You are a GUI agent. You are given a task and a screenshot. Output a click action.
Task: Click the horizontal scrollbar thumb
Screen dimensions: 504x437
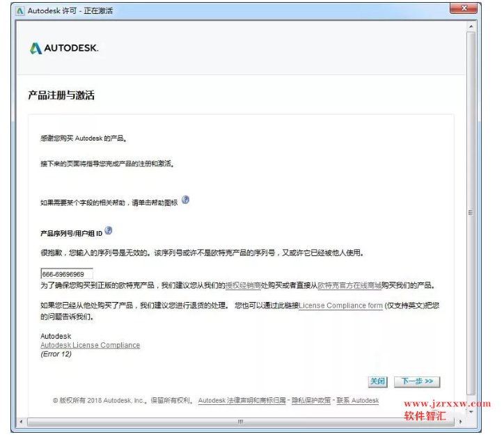point(240,422)
